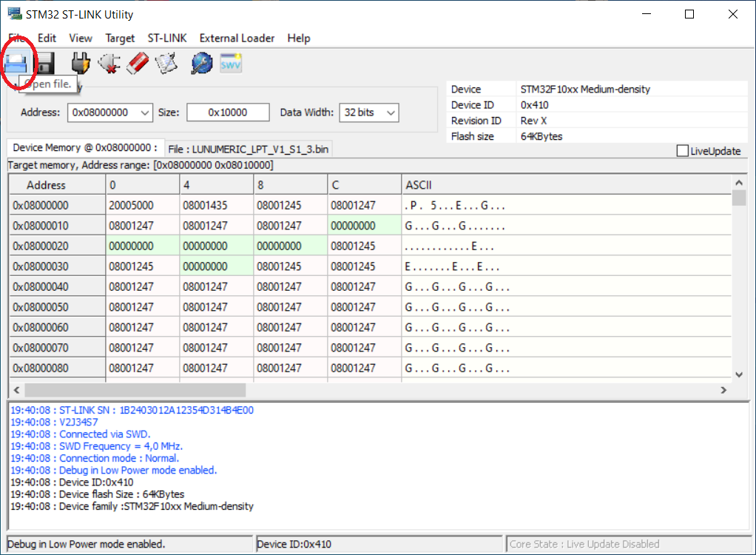Click the Save file floppy disk icon
This screenshot has width=756, height=555.
tap(46, 64)
